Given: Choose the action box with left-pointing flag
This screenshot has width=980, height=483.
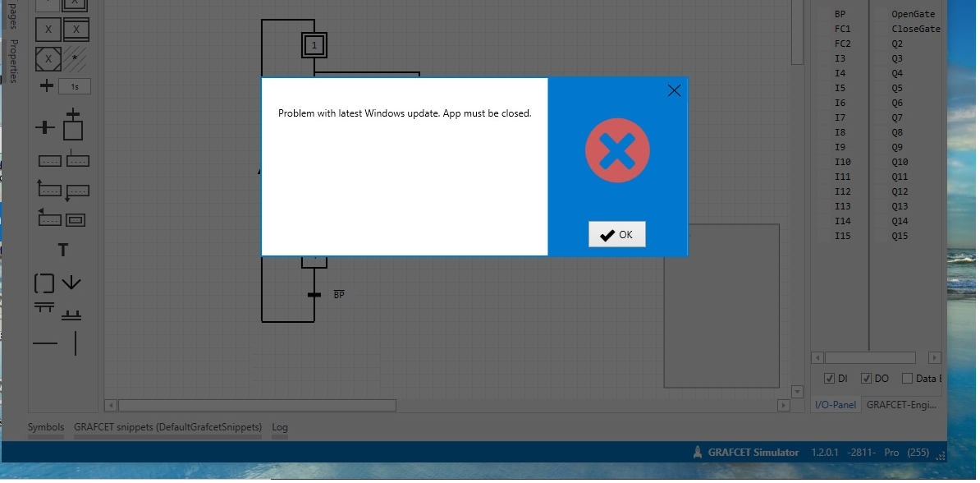Looking at the screenshot, I should (49, 217).
